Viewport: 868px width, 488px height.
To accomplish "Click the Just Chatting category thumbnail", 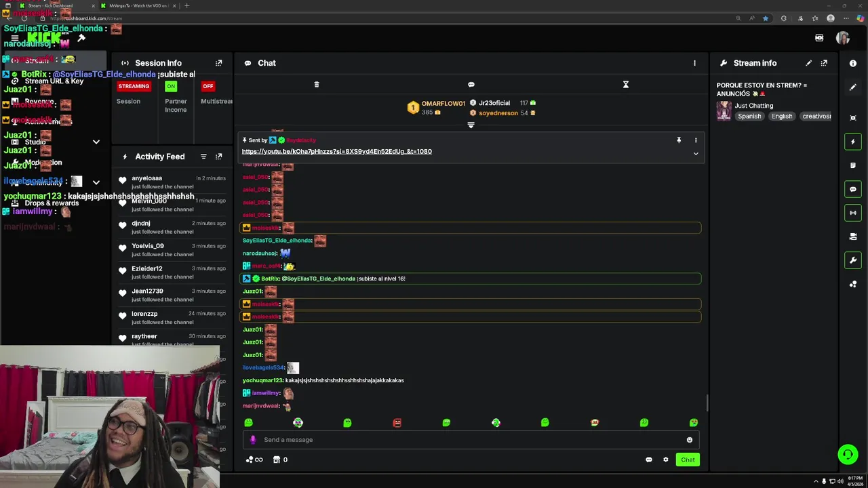I will click(x=724, y=111).
